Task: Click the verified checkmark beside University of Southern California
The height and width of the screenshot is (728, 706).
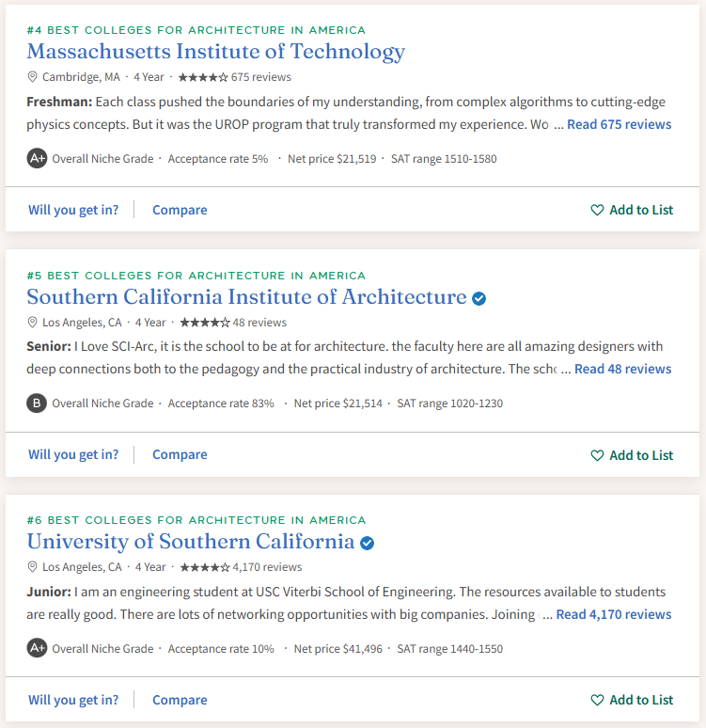Action: 368,544
